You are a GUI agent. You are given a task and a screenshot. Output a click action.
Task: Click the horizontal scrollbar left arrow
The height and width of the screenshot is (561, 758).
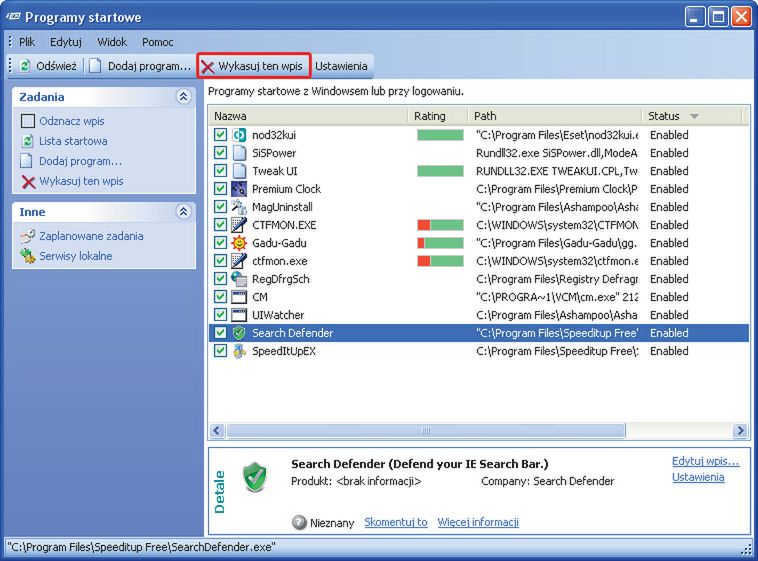[x=218, y=430]
